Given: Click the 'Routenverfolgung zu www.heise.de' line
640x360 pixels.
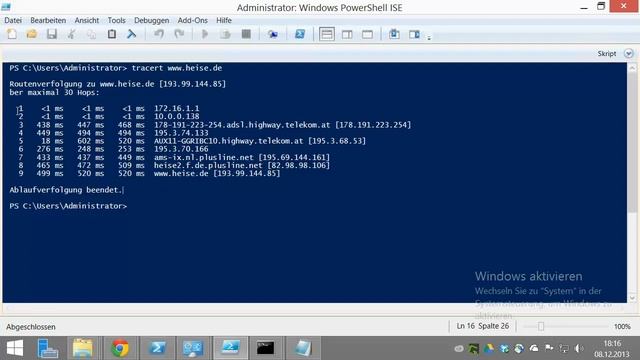Looking at the screenshot, I should [x=118, y=84].
